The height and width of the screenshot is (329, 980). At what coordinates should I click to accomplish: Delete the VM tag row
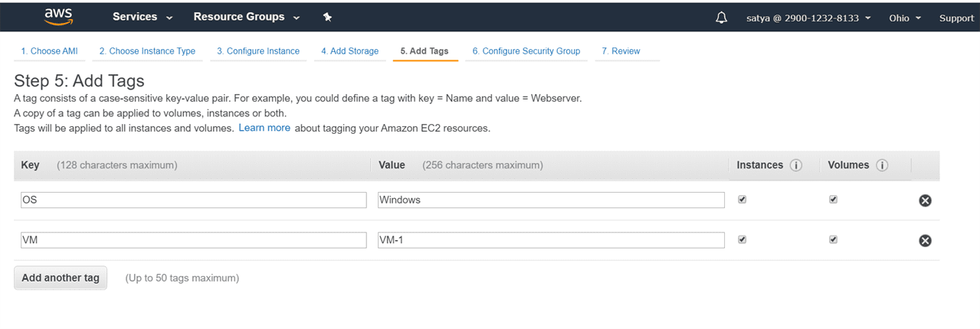pyautogui.click(x=925, y=240)
